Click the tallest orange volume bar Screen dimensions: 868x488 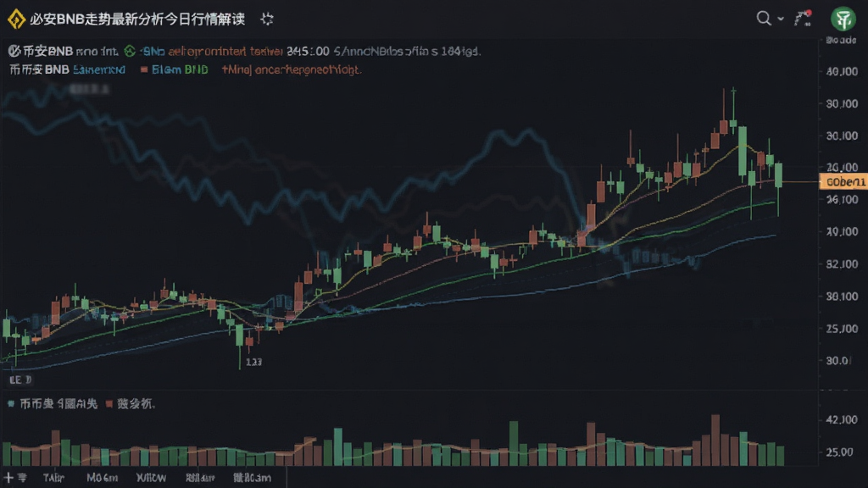click(x=715, y=440)
